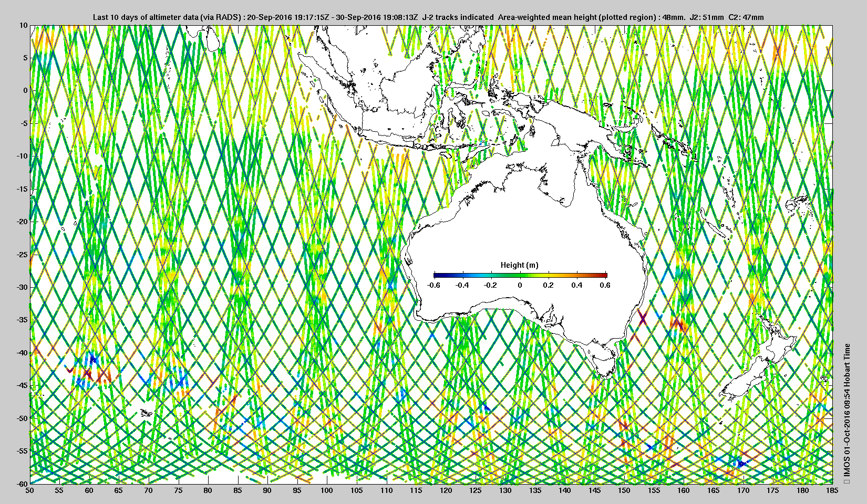The width and height of the screenshot is (867, 504).
Task: Select the '0.2' colorbar tick label
Action: pos(549,285)
